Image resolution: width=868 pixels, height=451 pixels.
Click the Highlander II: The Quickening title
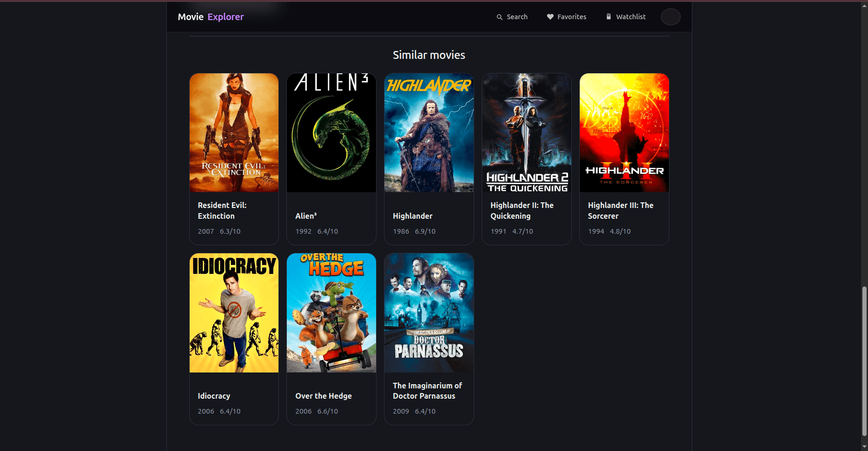coord(522,211)
